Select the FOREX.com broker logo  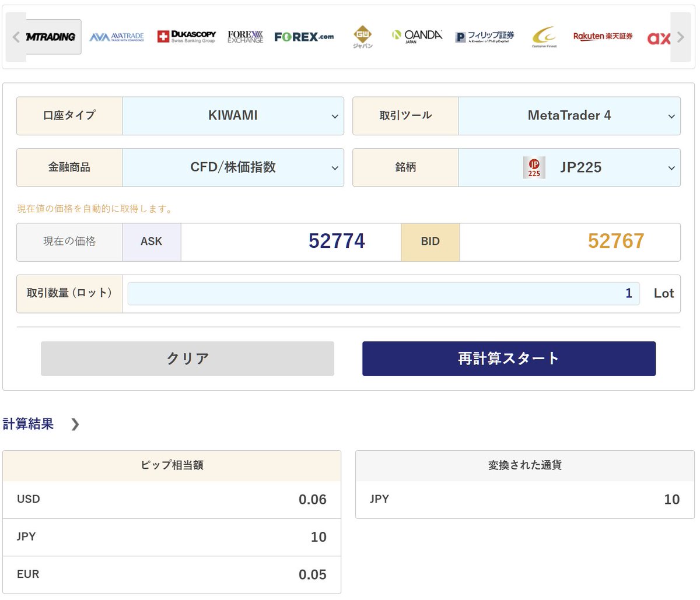(x=304, y=36)
